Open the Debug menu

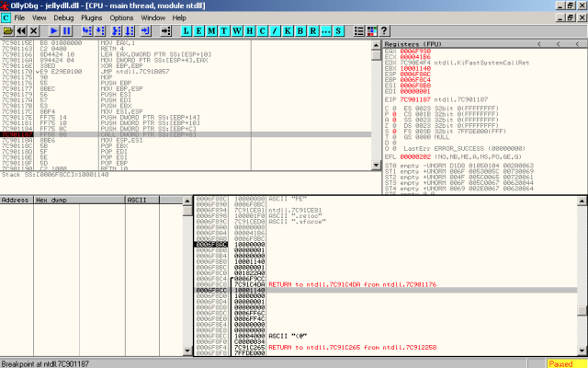[x=62, y=17]
